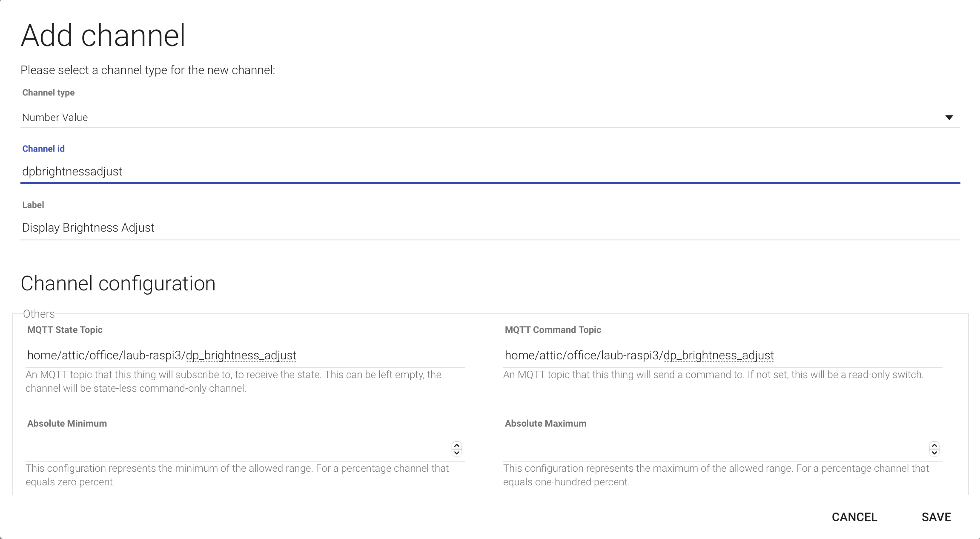
Task: Save the new channel
Action: coord(936,517)
